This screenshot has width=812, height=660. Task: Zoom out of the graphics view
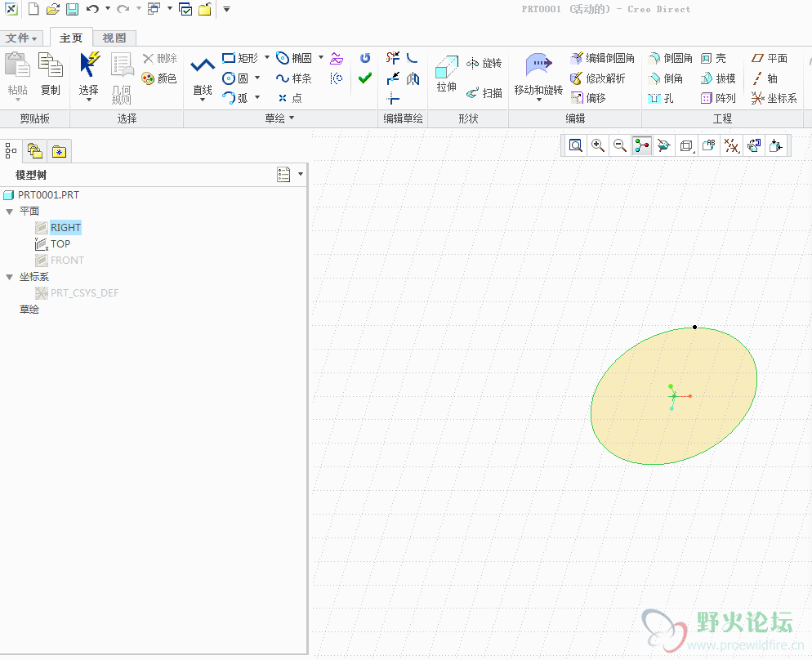(x=620, y=145)
